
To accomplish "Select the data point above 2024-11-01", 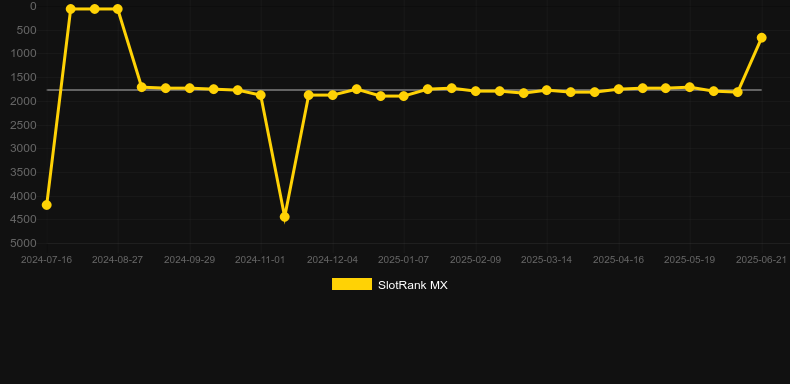I will pyautogui.click(x=261, y=95).
